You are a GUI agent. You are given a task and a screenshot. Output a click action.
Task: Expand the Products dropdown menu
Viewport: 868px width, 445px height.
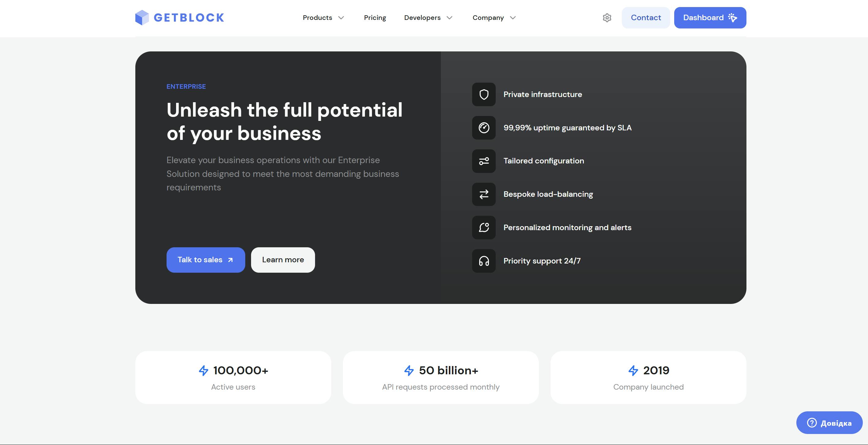[x=323, y=18]
